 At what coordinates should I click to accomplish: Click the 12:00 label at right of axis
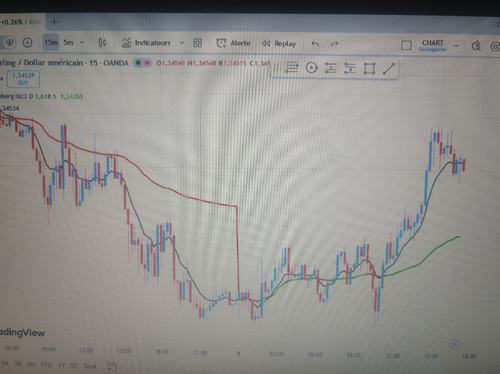(x=392, y=355)
